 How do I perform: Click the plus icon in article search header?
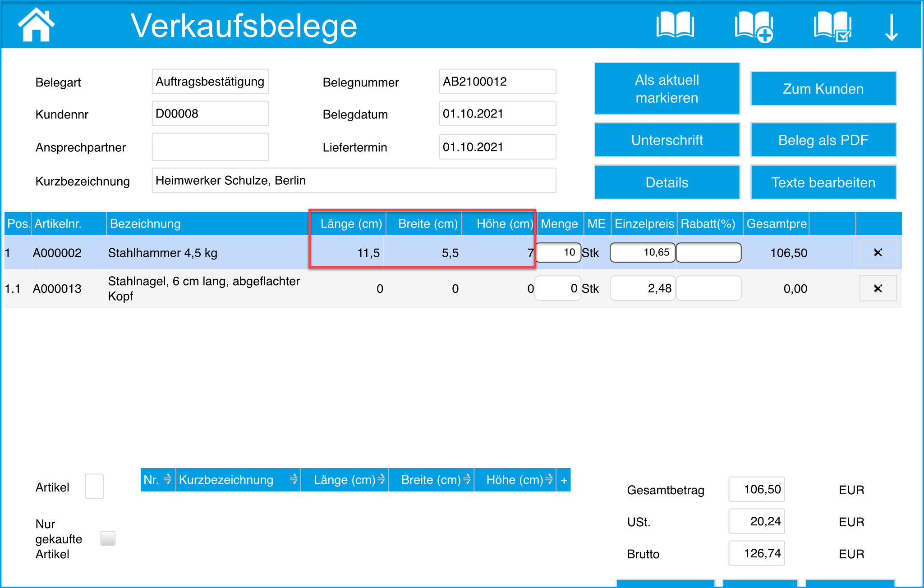coord(564,480)
